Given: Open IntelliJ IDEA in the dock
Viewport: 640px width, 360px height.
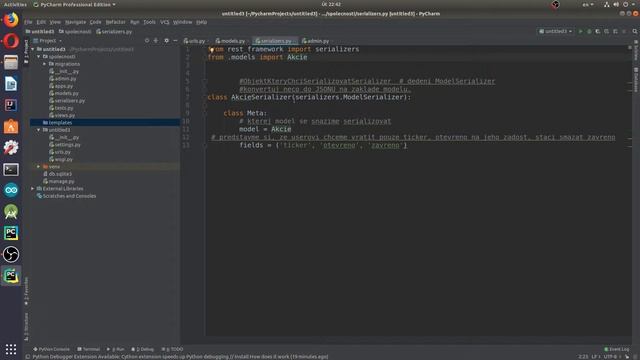Looking at the screenshot, I should (11, 105).
